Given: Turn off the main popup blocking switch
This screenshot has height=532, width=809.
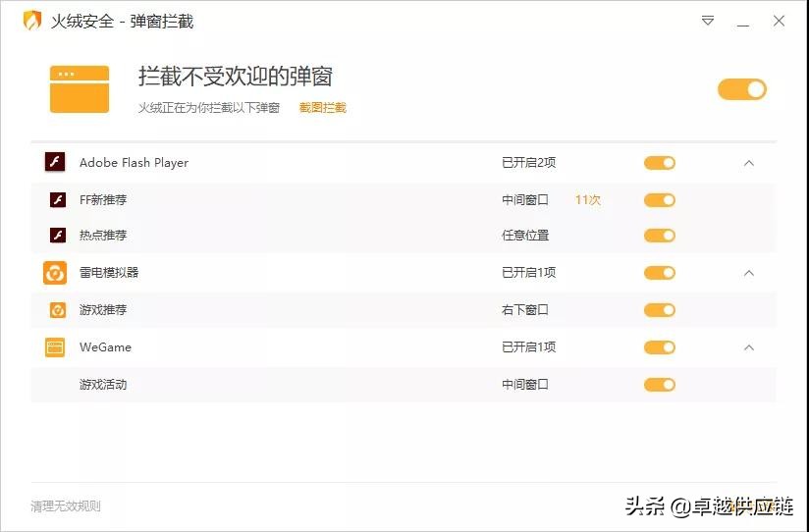Looking at the screenshot, I should point(742,89).
